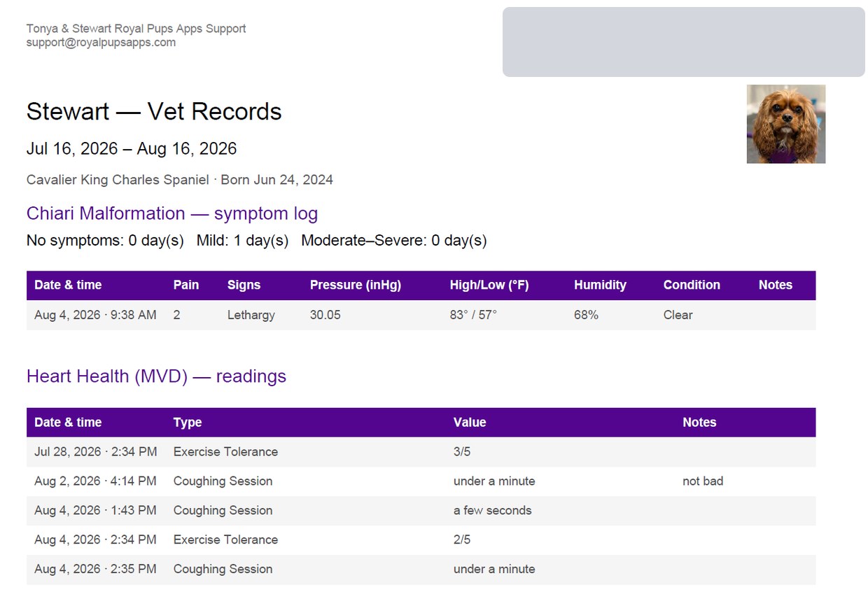The width and height of the screenshot is (868, 594).
Task: Click the Chiari Malformation symptom log heading
Action: 172,213
